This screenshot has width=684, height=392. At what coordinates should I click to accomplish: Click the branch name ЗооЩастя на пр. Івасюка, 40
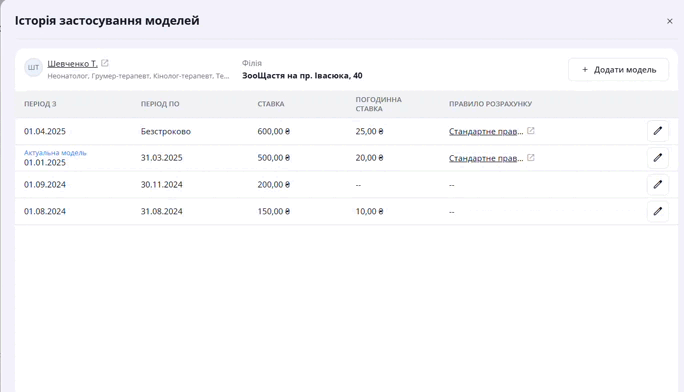pos(302,75)
